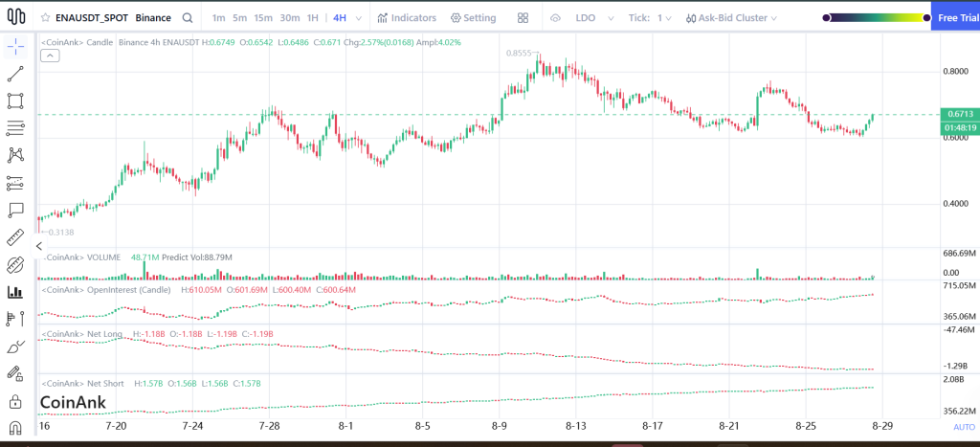
Task: Click the right handle of color gradient slider
Action: click(x=926, y=18)
